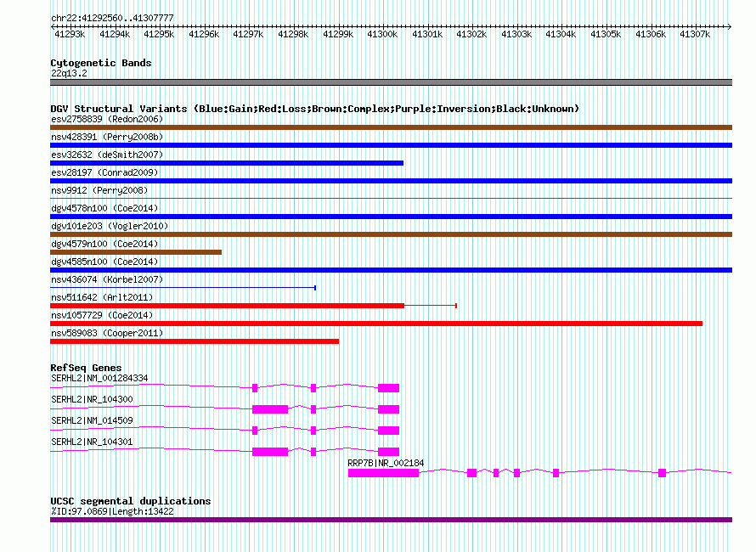
Task: Select the RefSeq Genes track heading
Action: [x=86, y=368]
